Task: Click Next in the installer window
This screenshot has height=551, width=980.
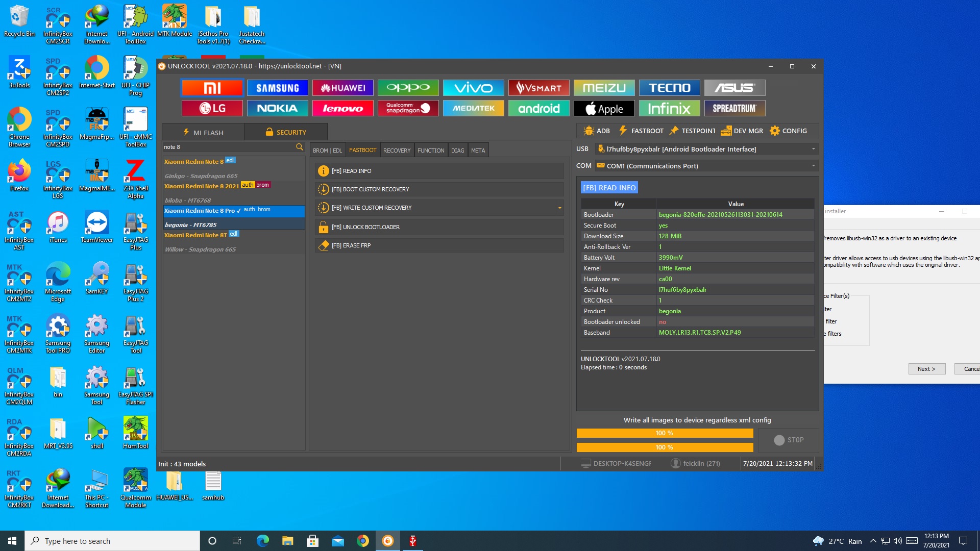Action: pos(927,369)
